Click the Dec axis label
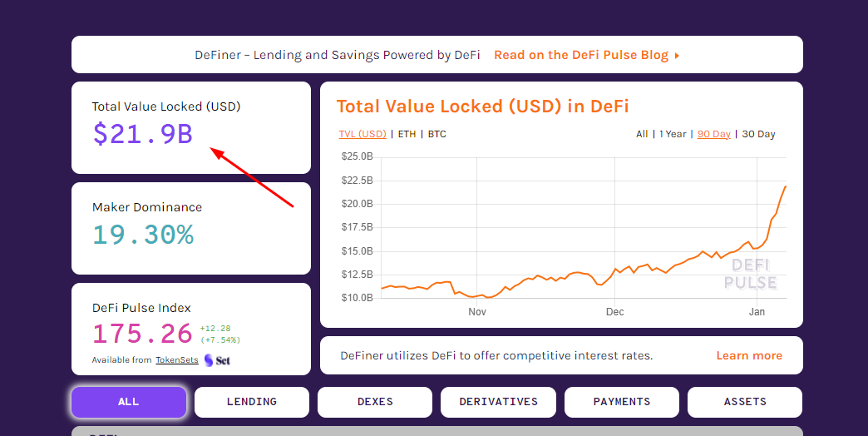The image size is (868, 436). 614,312
